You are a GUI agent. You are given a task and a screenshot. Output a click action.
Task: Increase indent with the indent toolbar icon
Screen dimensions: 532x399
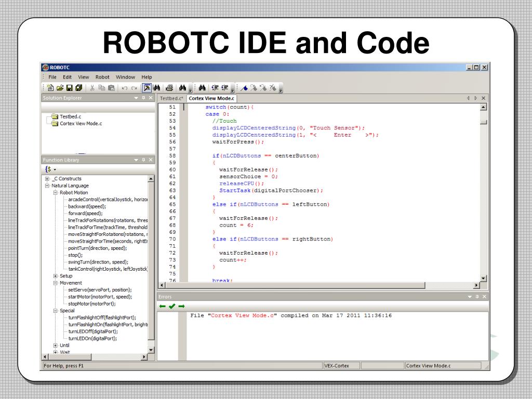tap(224, 88)
